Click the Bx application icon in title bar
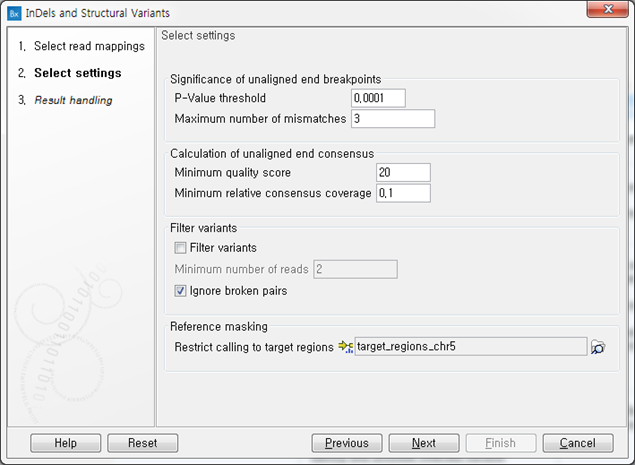Screen dimensions: 635x465 coord(14,13)
